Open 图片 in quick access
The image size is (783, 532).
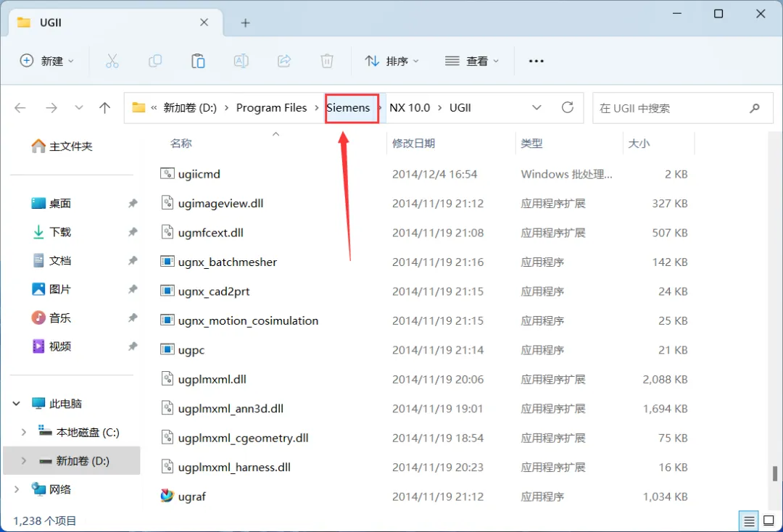pyautogui.click(x=51, y=289)
